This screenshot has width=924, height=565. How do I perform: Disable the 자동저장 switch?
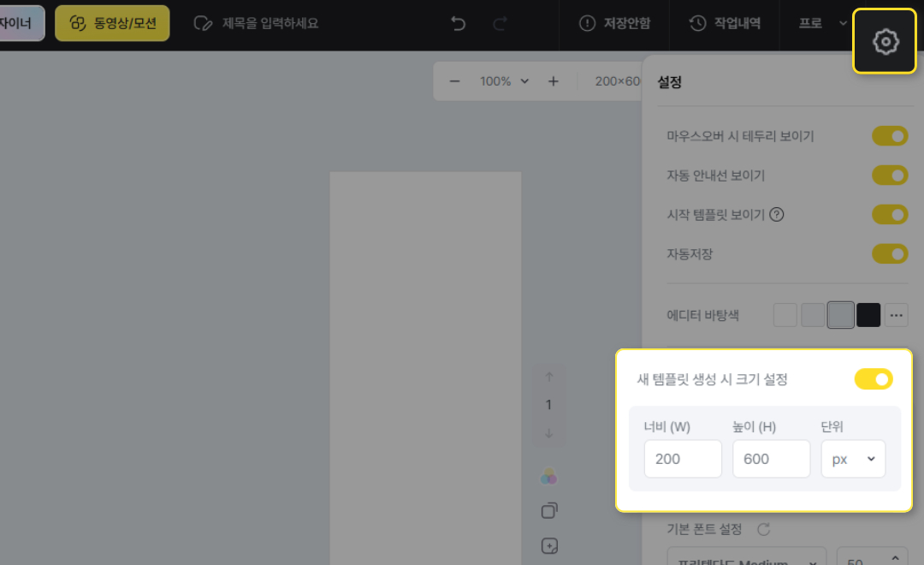pos(890,254)
